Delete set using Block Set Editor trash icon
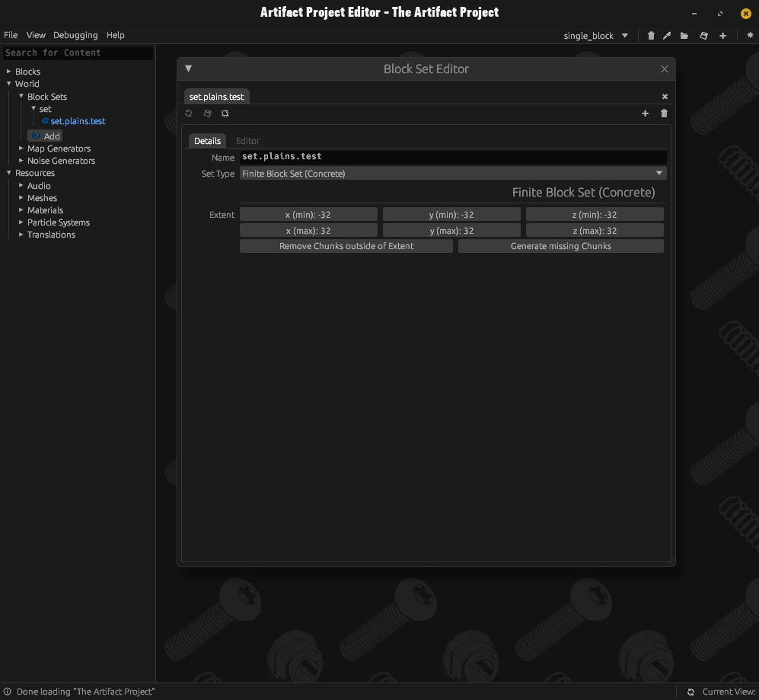The image size is (759, 700). tap(664, 113)
